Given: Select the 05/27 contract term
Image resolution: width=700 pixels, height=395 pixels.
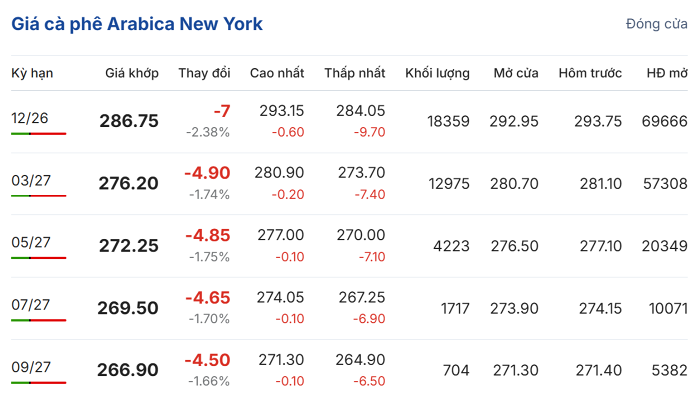Looking at the screenshot, I should click(x=31, y=242).
